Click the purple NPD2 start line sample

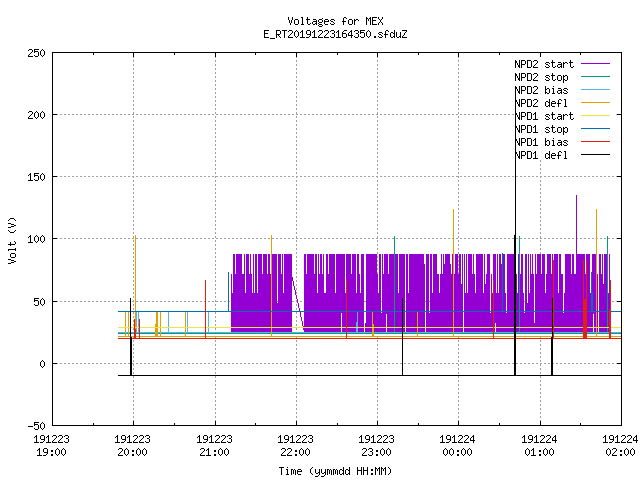click(595, 64)
